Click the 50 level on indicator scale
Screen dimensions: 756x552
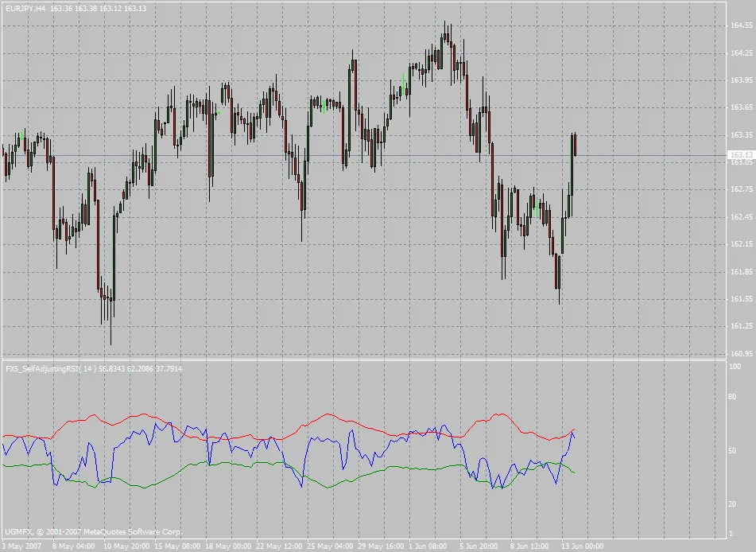[x=734, y=451]
